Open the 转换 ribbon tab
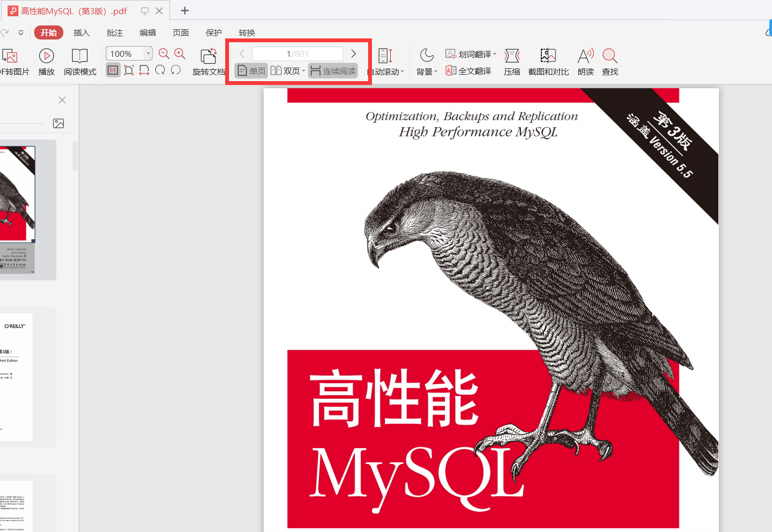 pyautogui.click(x=247, y=32)
